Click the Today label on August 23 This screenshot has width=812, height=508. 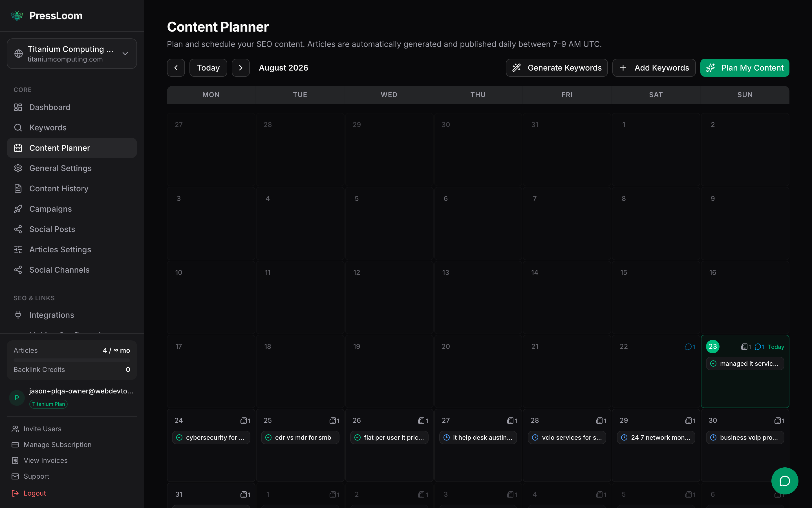tap(776, 347)
